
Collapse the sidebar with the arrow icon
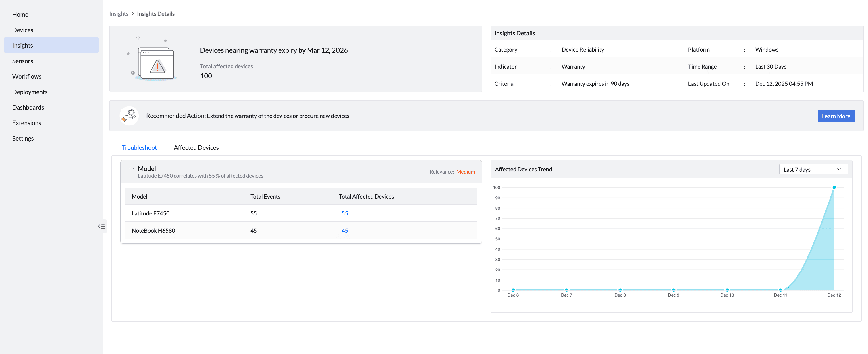click(101, 226)
